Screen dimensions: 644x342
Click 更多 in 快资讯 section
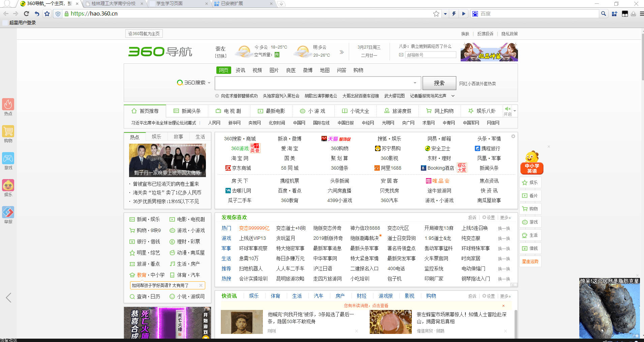[x=505, y=296]
